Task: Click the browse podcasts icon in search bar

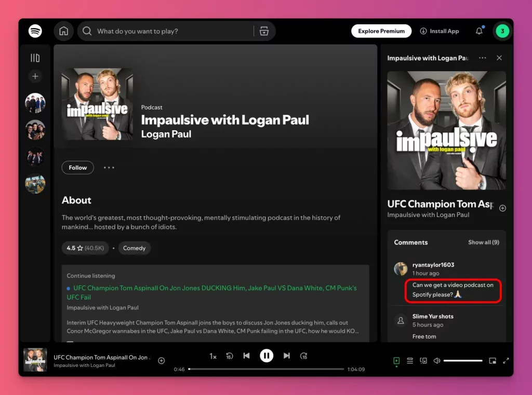Action: [264, 31]
